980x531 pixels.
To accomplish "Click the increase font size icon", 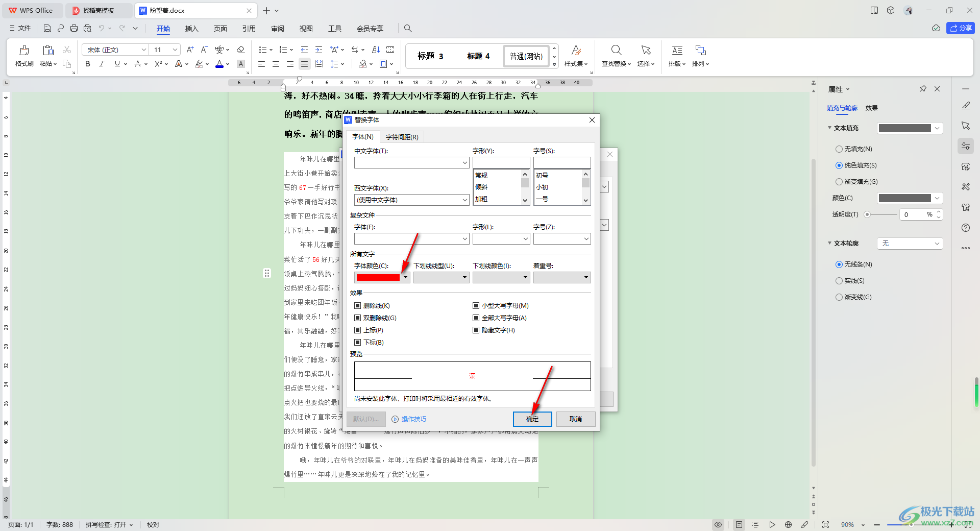I will tap(190, 50).
